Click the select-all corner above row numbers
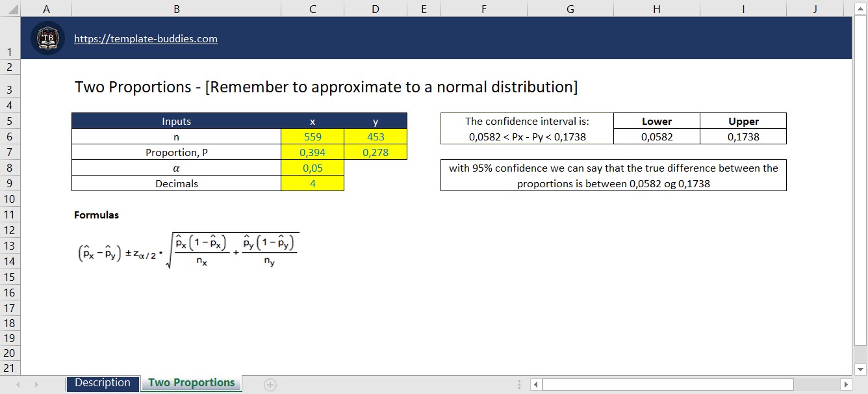868x394 pixels. click(9, 9)
